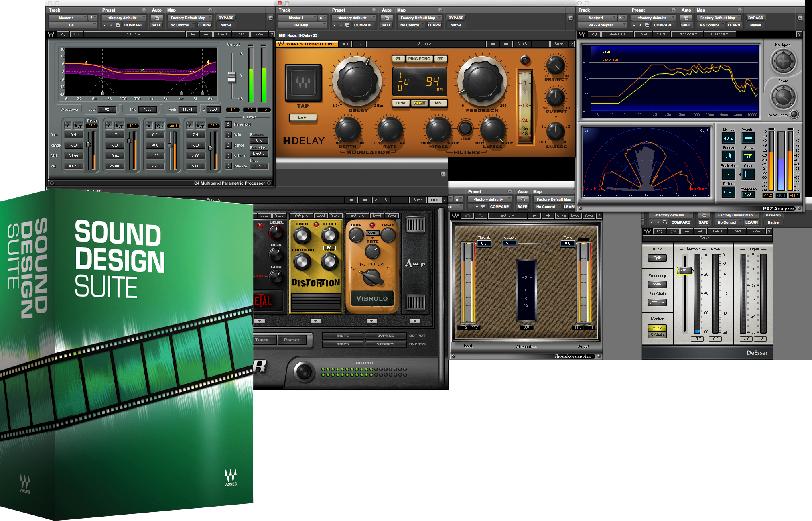
Task: Click the question mark help icon on C4
Action: tap(272, 34)
